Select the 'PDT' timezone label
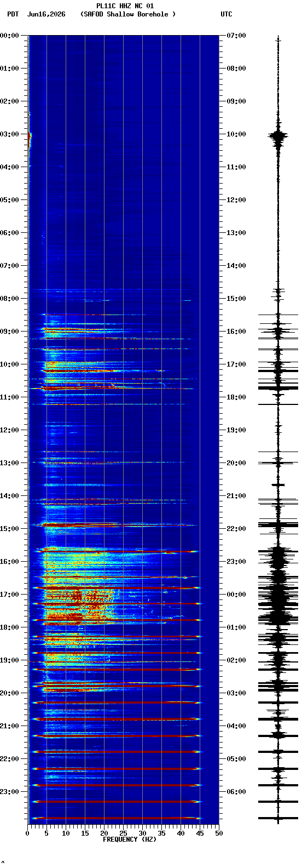Screen dimensions: 302x868 13,14
